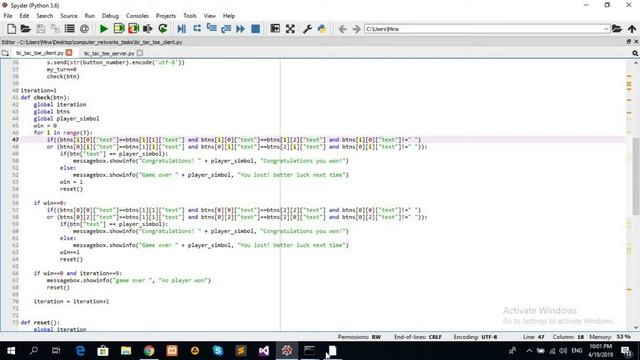Open the Run menu

[89, 16]
